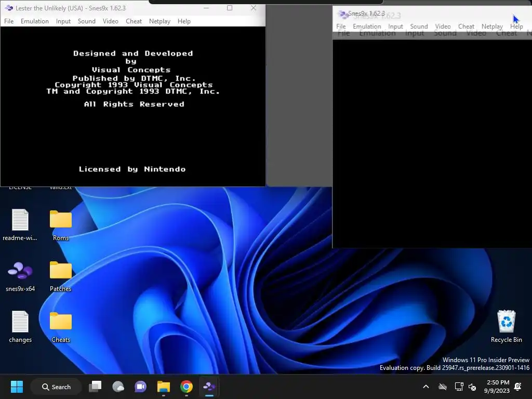The image size is (532, 399).
Task: Open network status tray icon
Action: (459, 387)
